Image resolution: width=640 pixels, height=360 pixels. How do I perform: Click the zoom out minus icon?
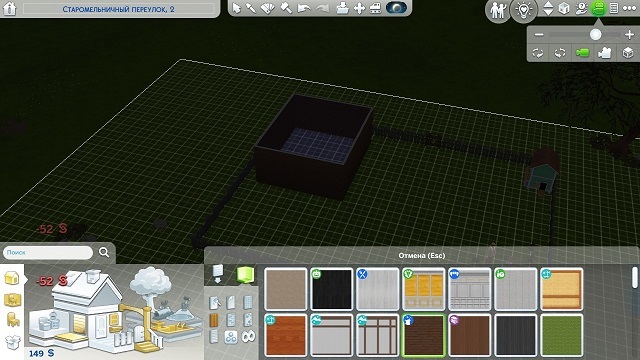point(539,35)
